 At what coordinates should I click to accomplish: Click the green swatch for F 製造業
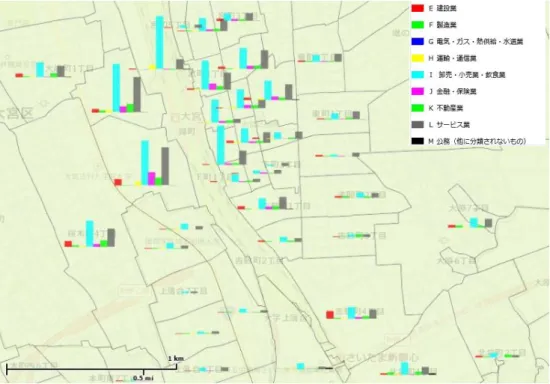point(417,25)
